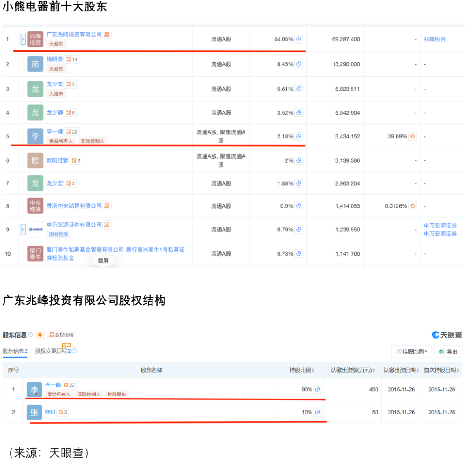Click pie chart icon next to 0.73%
Image resolution: width=476 pixels, height=462 pixels.
click(299, 253)
